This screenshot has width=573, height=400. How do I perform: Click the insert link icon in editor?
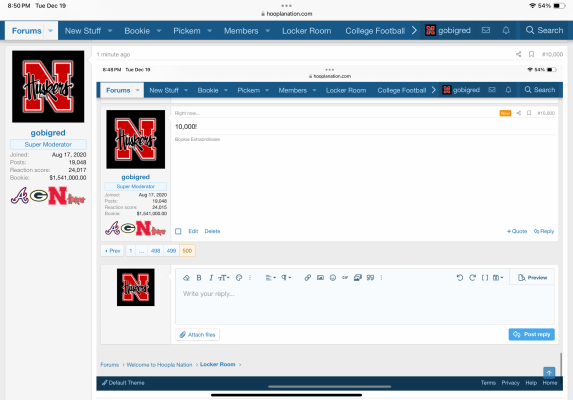coord(308,278)
